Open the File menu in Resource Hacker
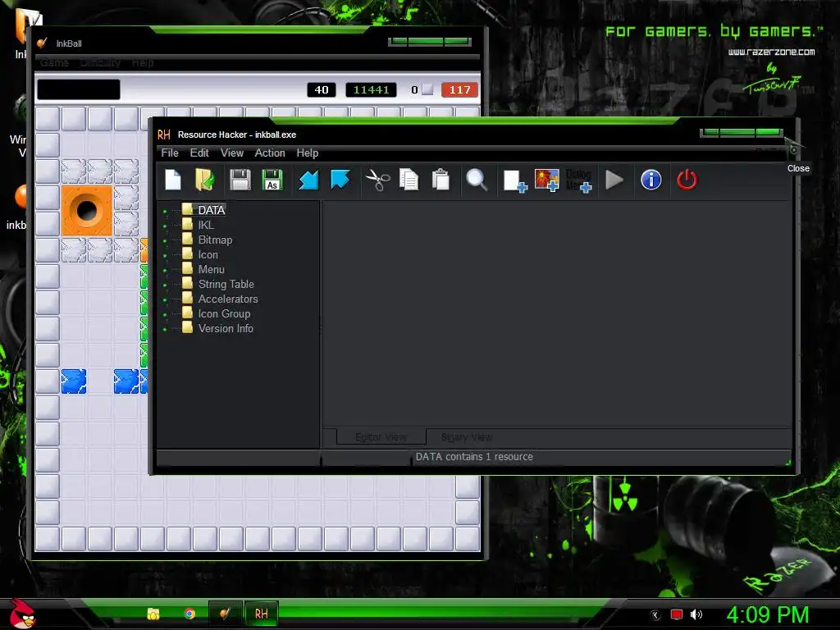 pos(170,153)
